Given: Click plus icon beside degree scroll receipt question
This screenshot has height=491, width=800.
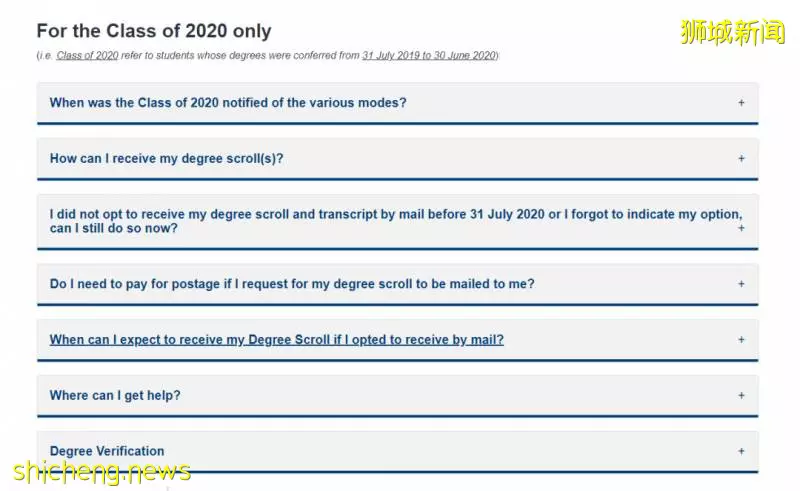Looking at the screenshot, I should point(741,158).
